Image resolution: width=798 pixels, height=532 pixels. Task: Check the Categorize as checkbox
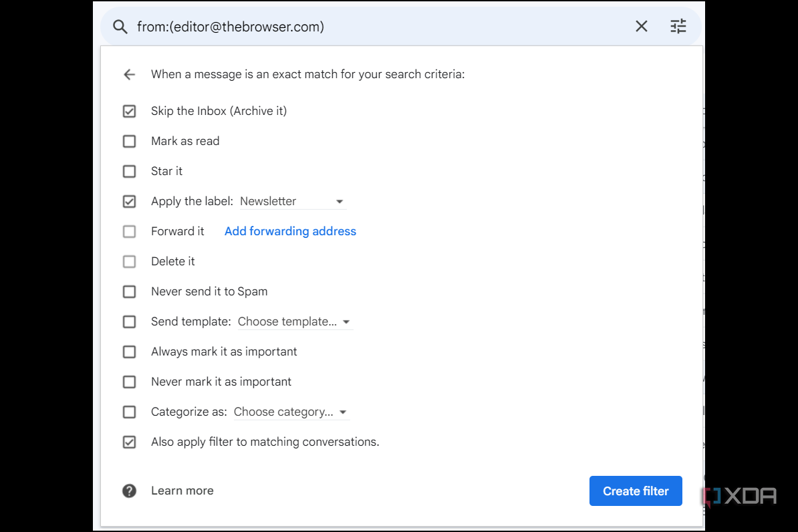pyautogui.click(x=129, y=412)
